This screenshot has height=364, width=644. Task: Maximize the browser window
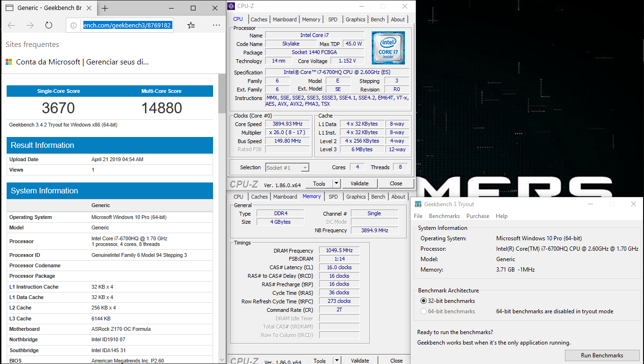[193, 8]
